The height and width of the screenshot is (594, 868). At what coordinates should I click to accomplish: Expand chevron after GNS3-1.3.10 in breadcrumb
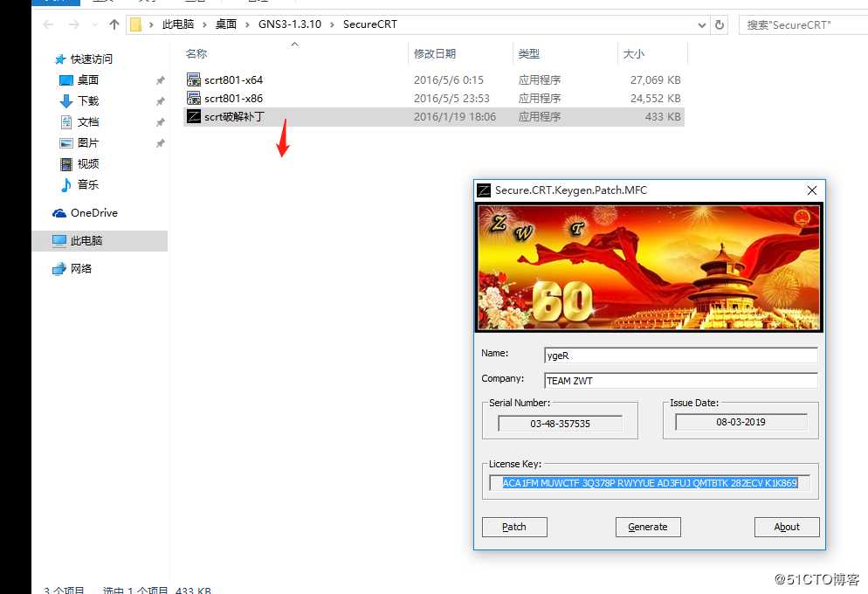[x=332, y=24]
